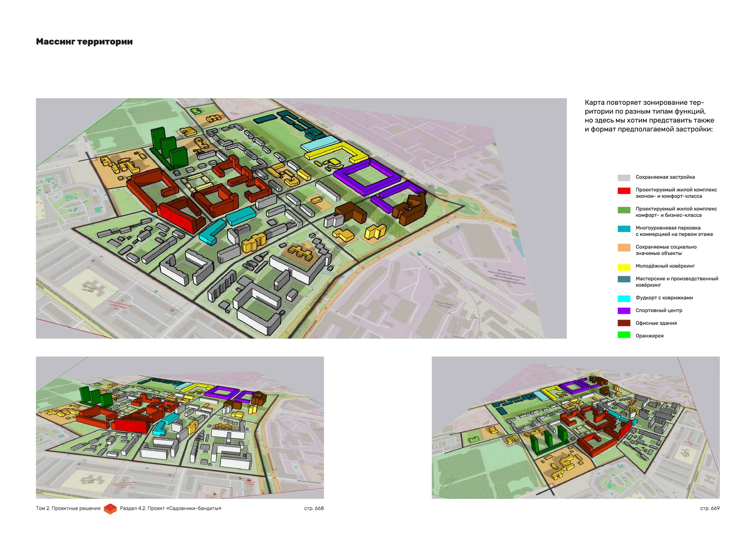
Task: Click page number 'стр. 669'
Action: tap(710, 508)
